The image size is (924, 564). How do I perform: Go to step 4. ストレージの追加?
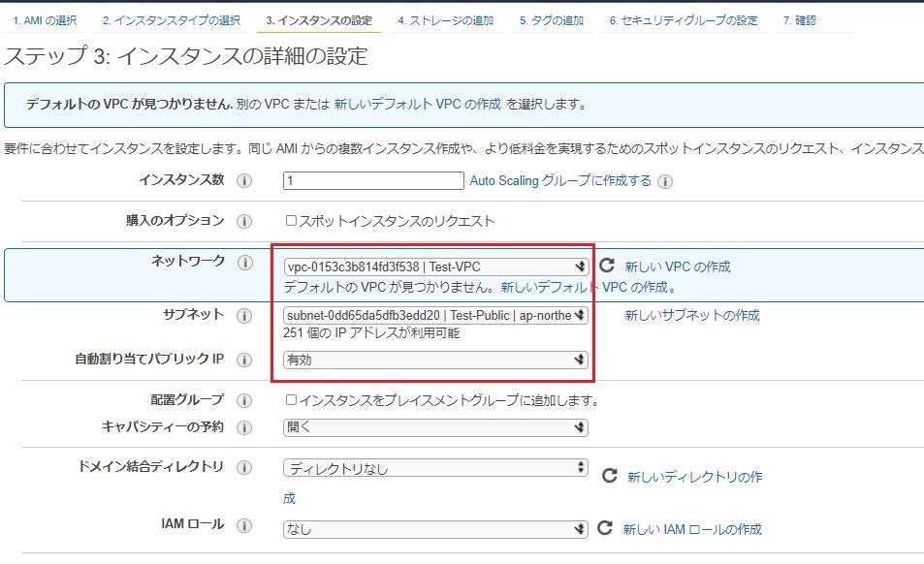point(445,20)
